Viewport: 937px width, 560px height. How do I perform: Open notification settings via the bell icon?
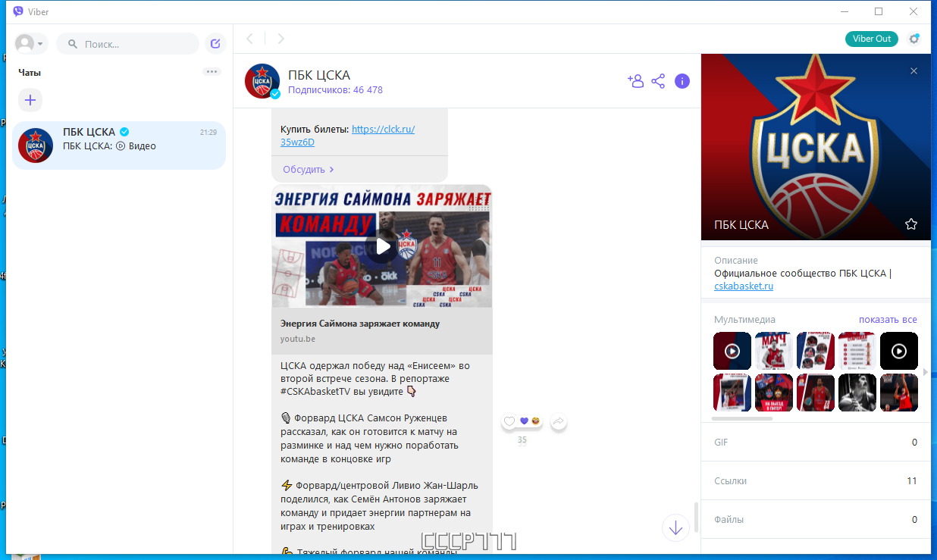tap(913, 38)
